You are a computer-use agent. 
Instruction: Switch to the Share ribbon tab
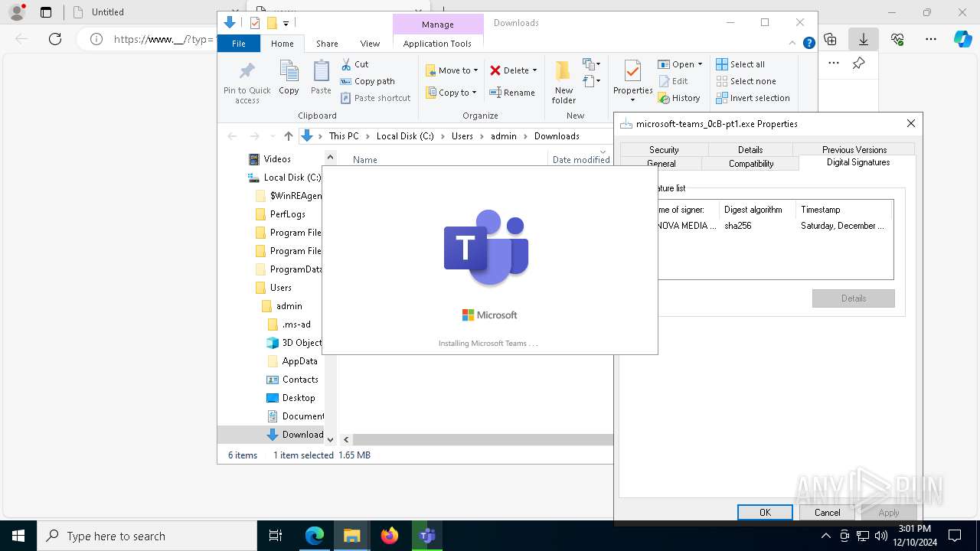(x=327, y=44)
